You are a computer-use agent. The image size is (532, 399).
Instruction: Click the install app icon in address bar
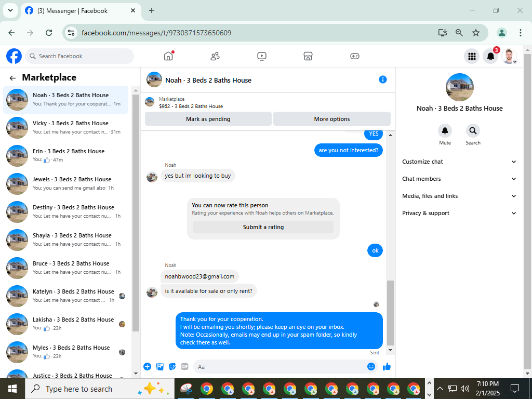point(443,33)
